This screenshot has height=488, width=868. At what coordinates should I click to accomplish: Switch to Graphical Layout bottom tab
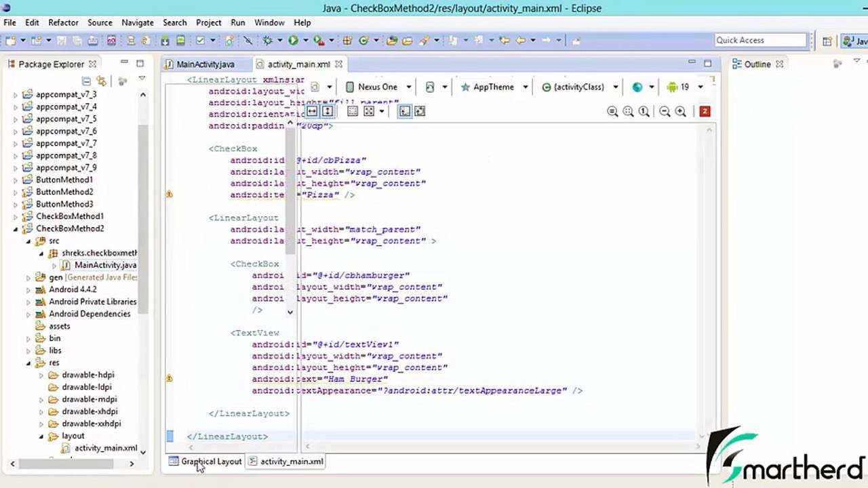205,462
